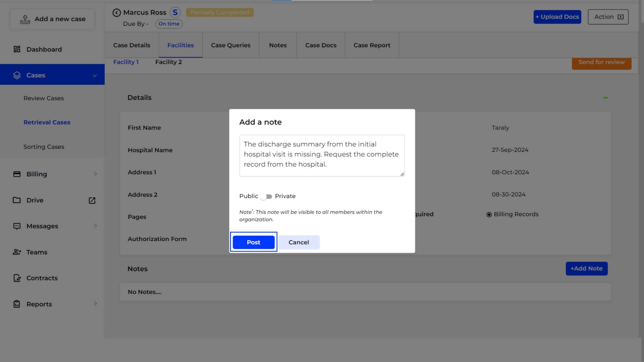
Task: Click the first 08-Oct-2024 date value
Action: pos(510,172)
